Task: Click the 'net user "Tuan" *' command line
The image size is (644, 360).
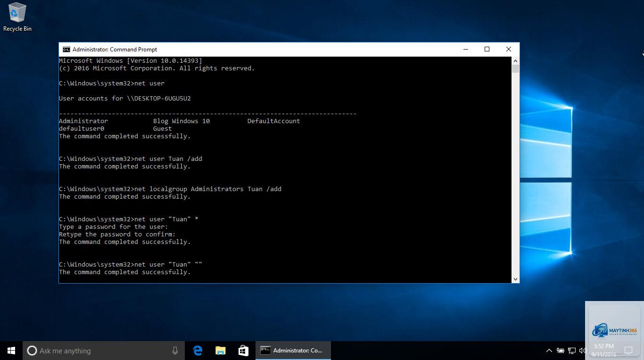Action: click(129, 219)
